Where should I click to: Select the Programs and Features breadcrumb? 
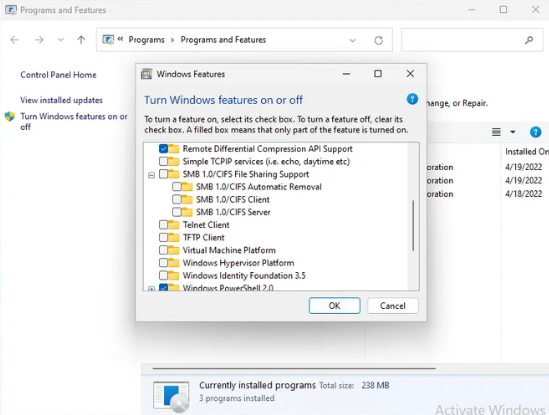(223, 40)
